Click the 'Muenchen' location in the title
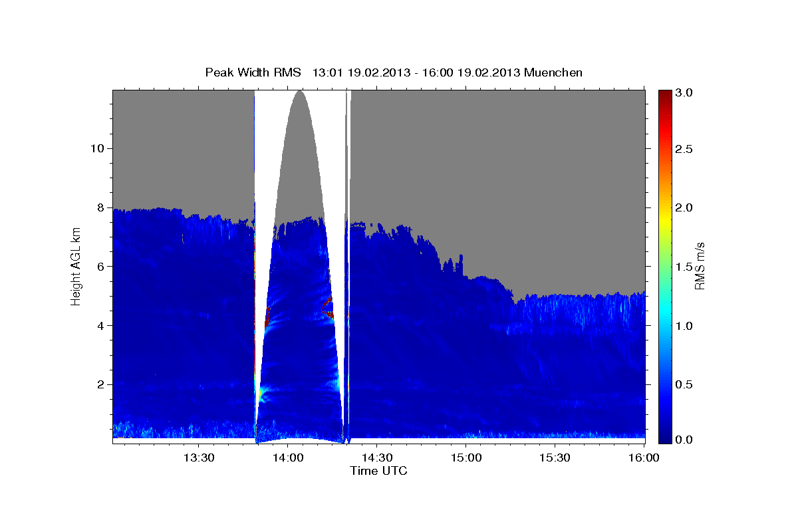Screen dimensions: 798x532 pyautogui.click(x=554, y=72)
